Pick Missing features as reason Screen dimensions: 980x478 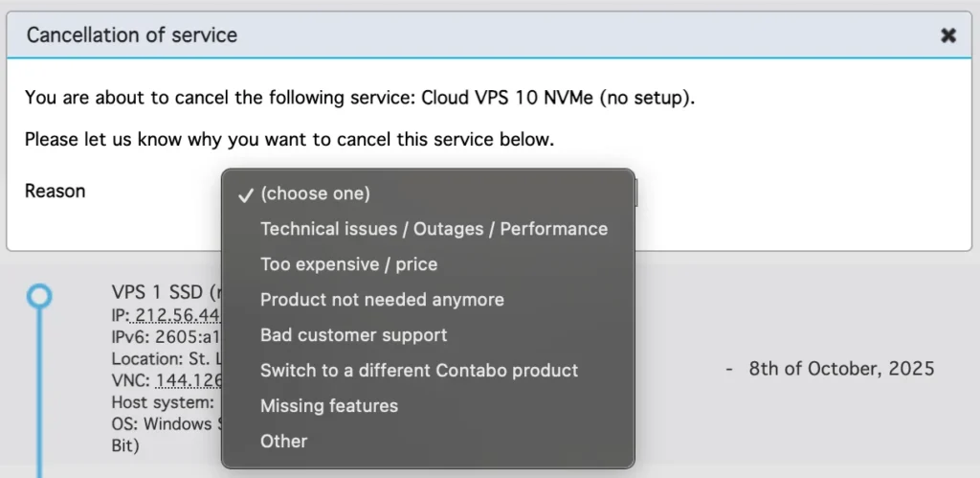click(x=328, y=406)
